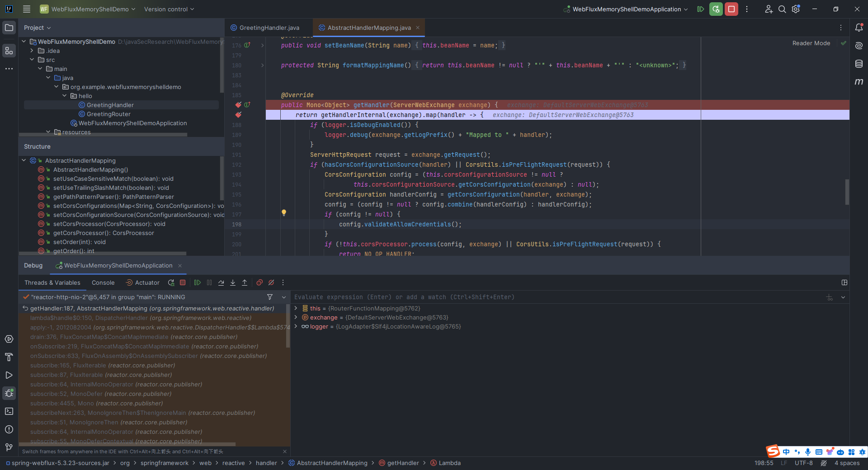Stop the running application from top toolbar

click(731, 9)
